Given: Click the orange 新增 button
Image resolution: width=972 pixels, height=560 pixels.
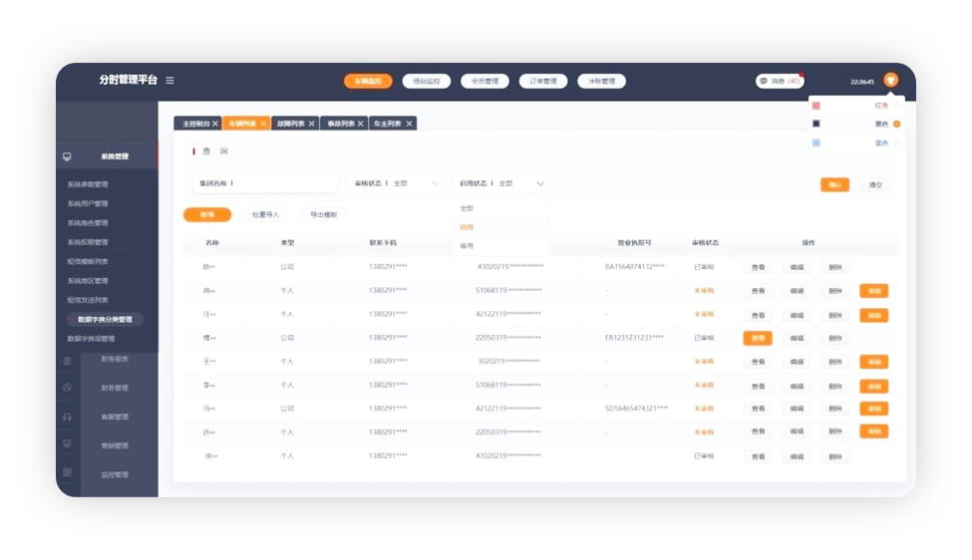Looking at the screenshot, I should pos(207,215).
